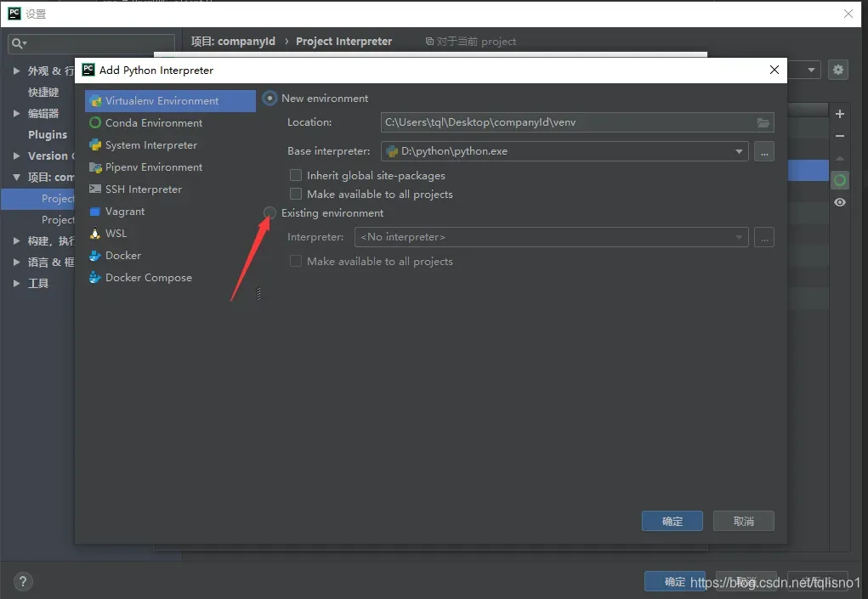868x599 pixels.
Task: Click 确定 in Settings window
Action: [675, 581]
